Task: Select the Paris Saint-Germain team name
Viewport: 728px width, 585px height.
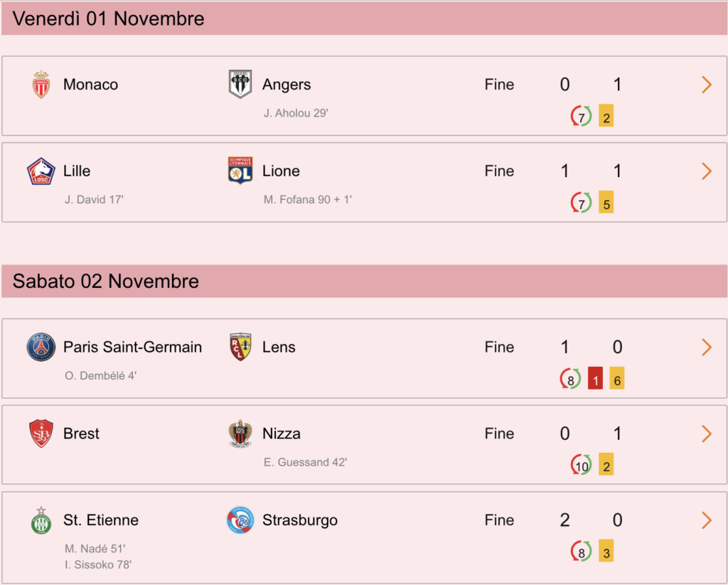Action: coord(132,347)
